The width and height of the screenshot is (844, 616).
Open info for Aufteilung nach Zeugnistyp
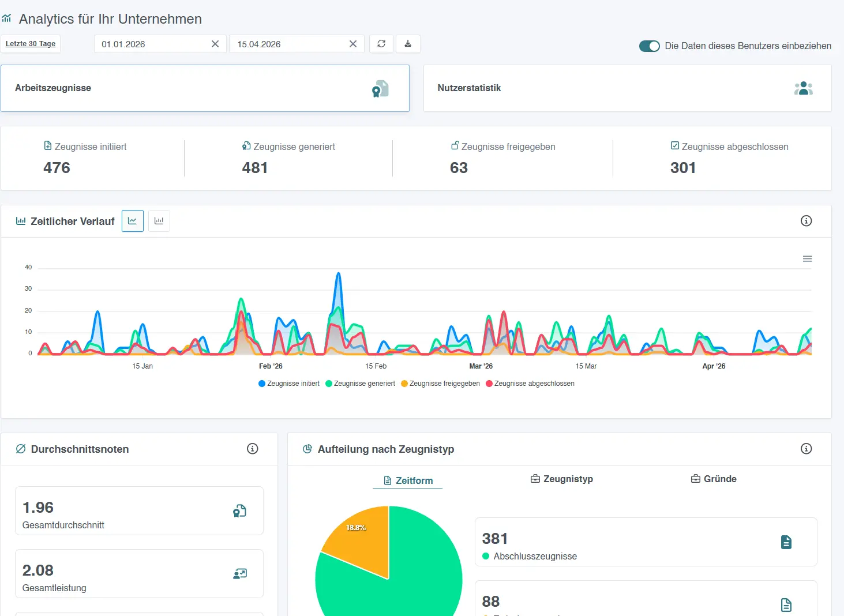tap(807, 449)
